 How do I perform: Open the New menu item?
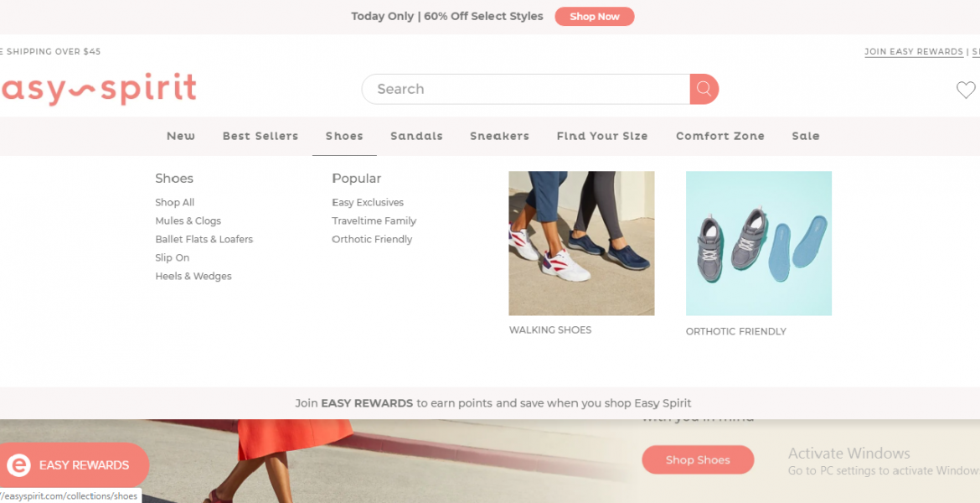181,136
